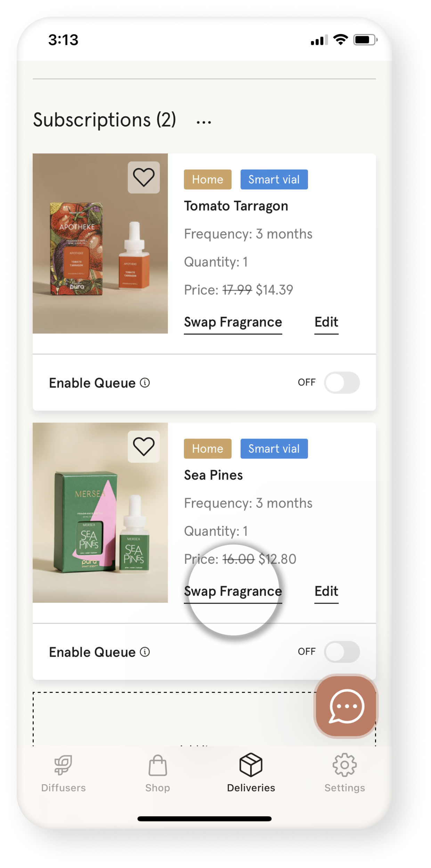Select the Deliveries tab
431x868 pixels.
coord(251,772)
